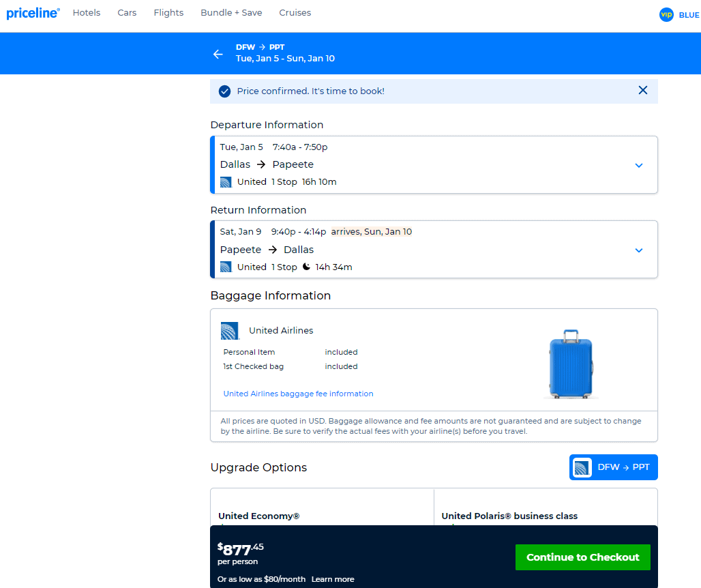701x588 pixels.
Task: Click the blue suitcase image
Action: 571,363
